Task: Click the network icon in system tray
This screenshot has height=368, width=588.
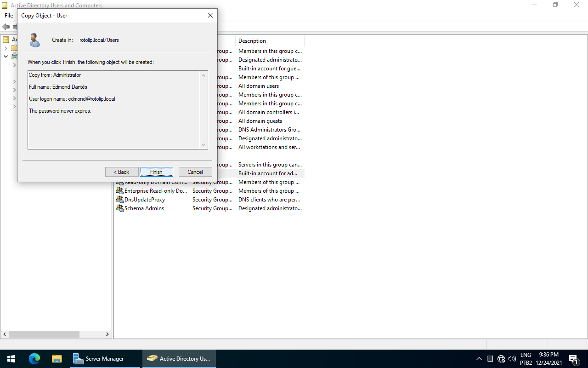Action: click(x=501, y=358)
